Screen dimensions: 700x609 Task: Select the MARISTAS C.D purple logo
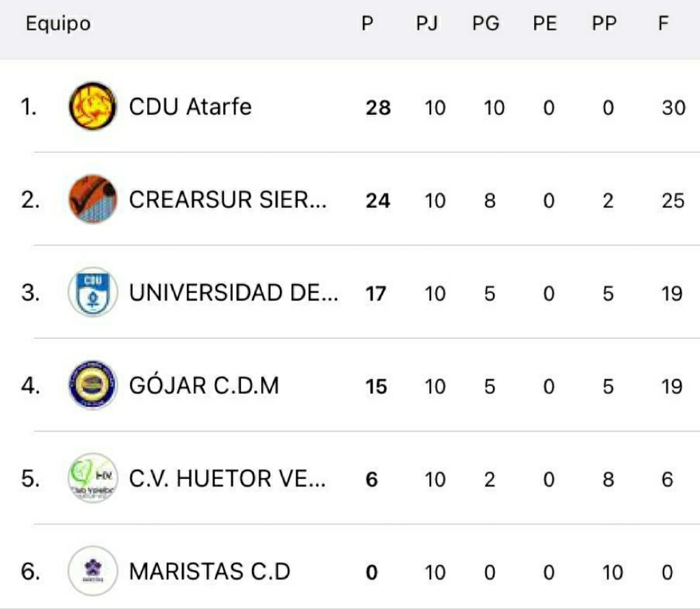pyautogui.click(x=93, y=571)
